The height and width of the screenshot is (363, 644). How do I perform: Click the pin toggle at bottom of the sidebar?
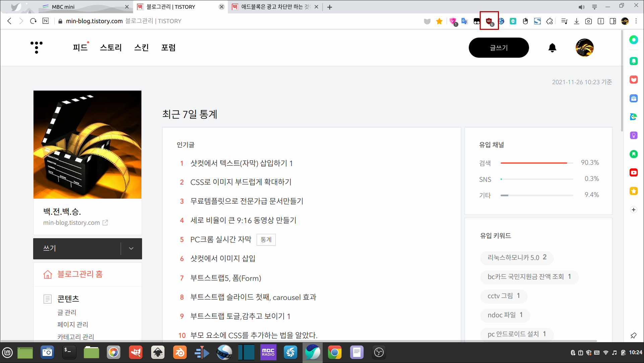[633, 335]
